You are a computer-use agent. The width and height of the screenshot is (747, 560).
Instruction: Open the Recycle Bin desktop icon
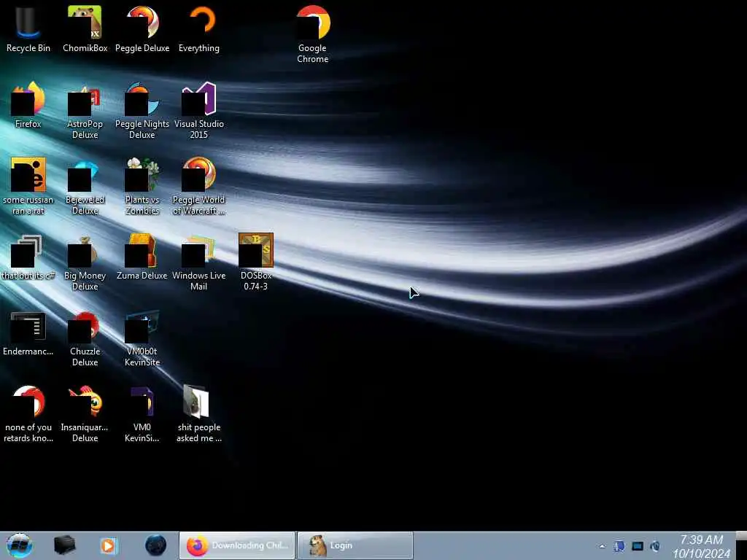tap(28, 28)
